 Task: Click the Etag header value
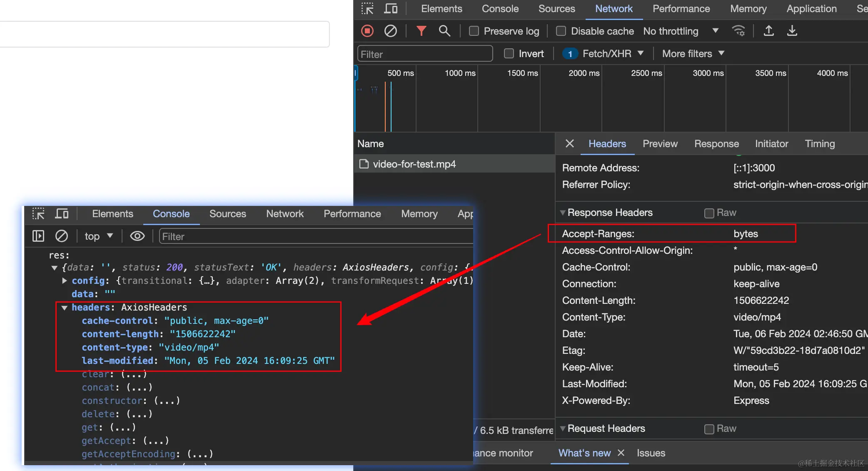pyautogui.click(x=799, y=351)
